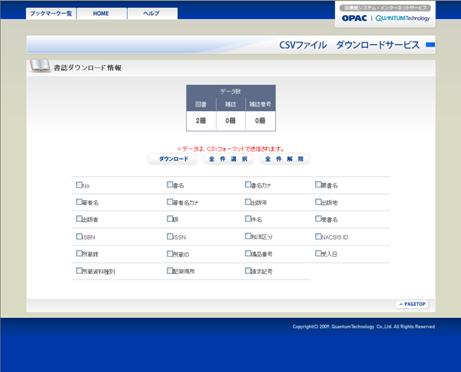The height and width of the screenshot is (372, 461).
Task: Enable the 出版地 checkbox
Action: click(x=318, y=202)
